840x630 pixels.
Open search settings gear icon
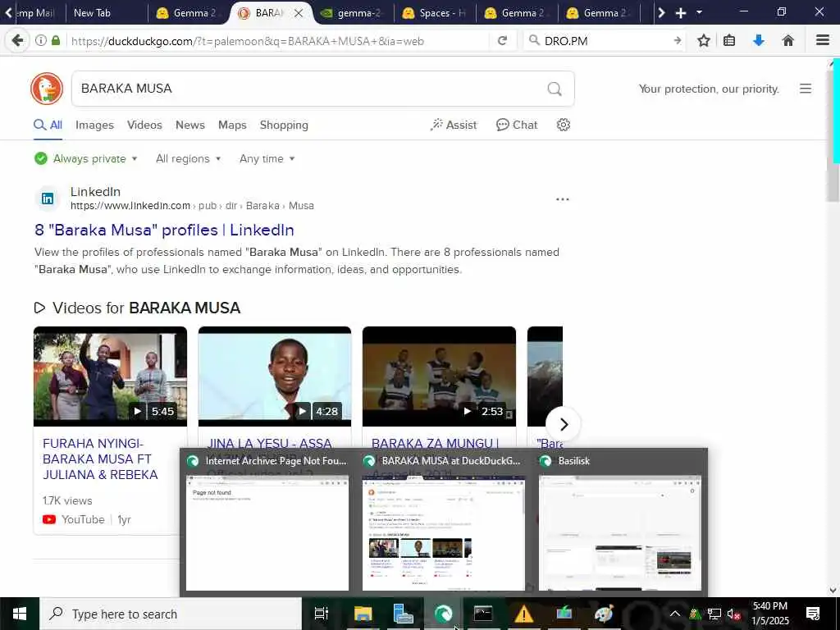[563, 125]
